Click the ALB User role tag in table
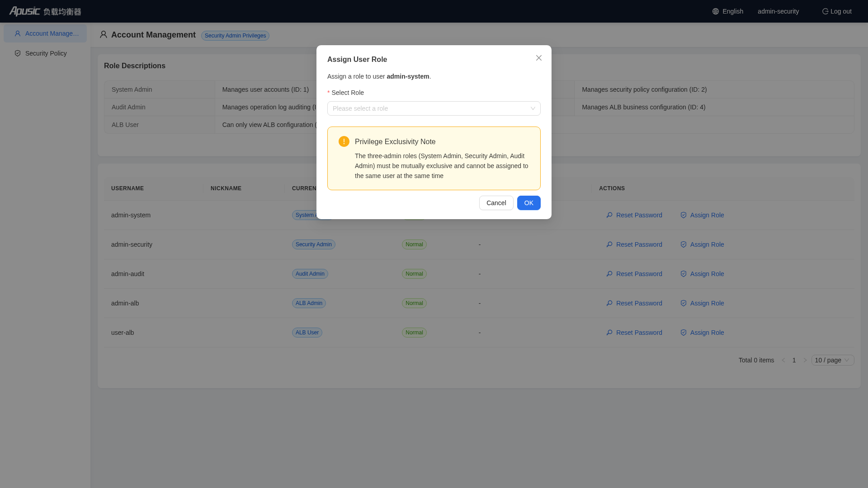Image resolution: width=868 pixels, height=488 pixels. [x=307, y=333]
